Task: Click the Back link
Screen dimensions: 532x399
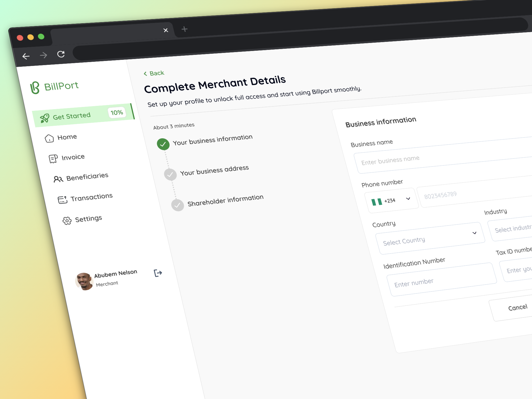Action: tap(154, 73)
